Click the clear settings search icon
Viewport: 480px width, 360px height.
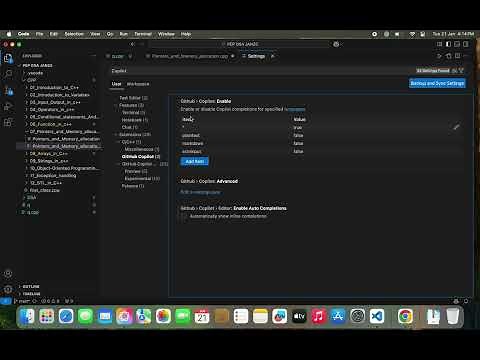(x=455, y=71)
